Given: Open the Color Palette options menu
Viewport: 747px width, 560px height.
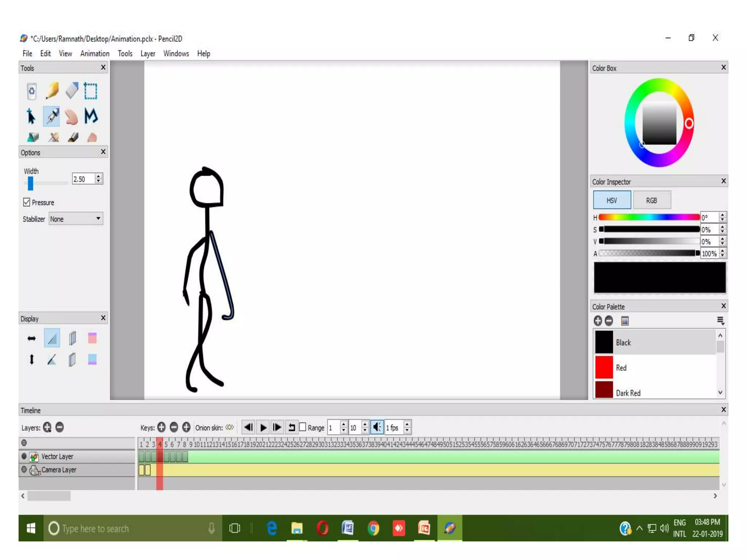Looking at the screenshot, I should pos(720,321).
